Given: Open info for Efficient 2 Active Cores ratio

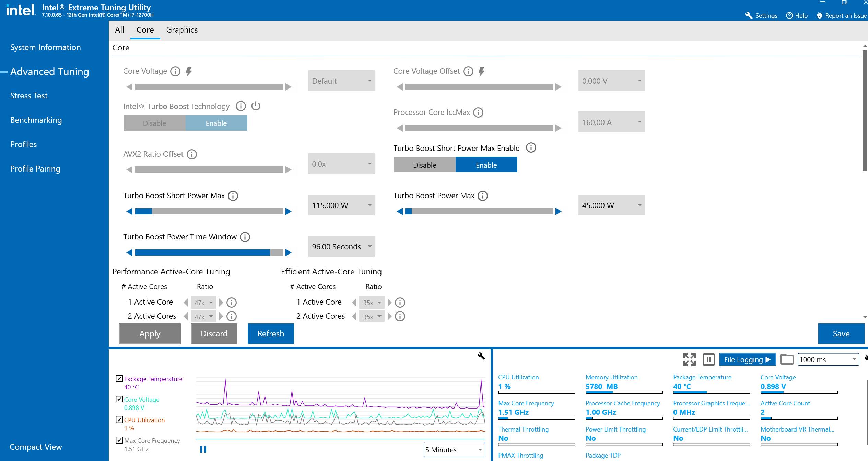Looking at the screenshot, I should 400,316.
